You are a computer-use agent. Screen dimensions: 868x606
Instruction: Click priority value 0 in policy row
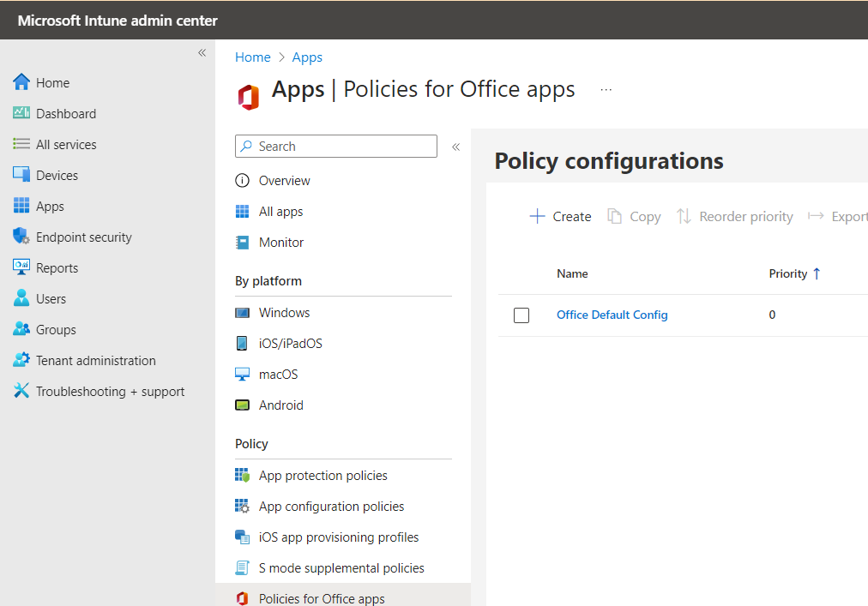[772, 315]
